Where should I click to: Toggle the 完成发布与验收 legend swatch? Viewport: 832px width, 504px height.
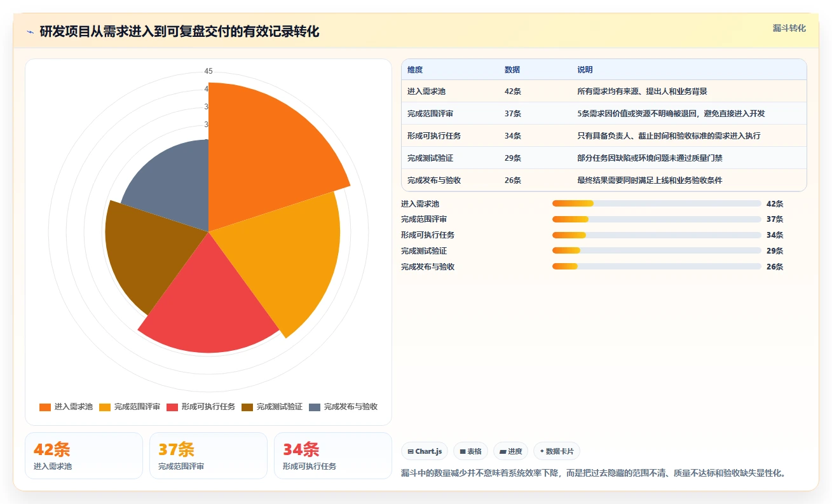coord(315,407)
